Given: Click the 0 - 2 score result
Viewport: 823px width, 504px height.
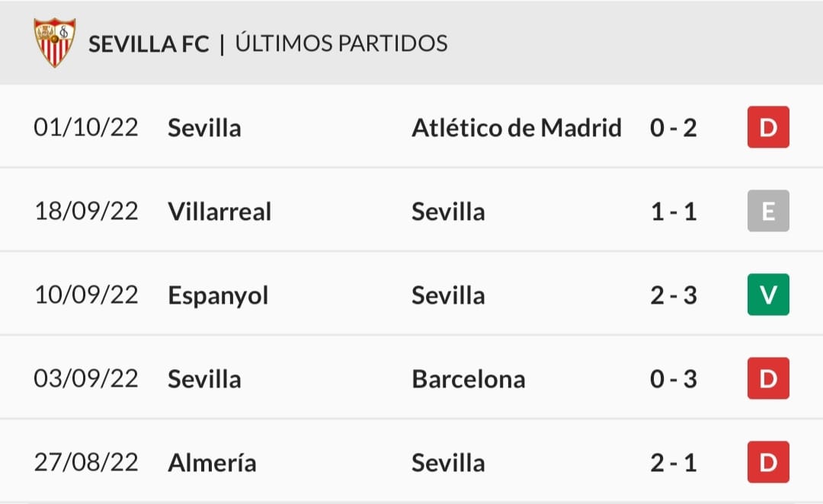Looking at the screenshot, I should [674, 127].
